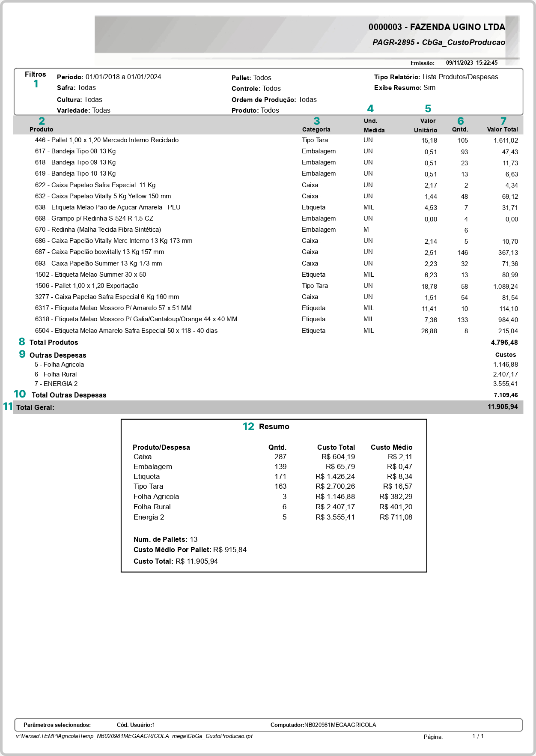Select '686 - Caixa Papelão Vitally Merc Interno' product
This screenshot has height=756, width=536.
click(x=114, y=241)
